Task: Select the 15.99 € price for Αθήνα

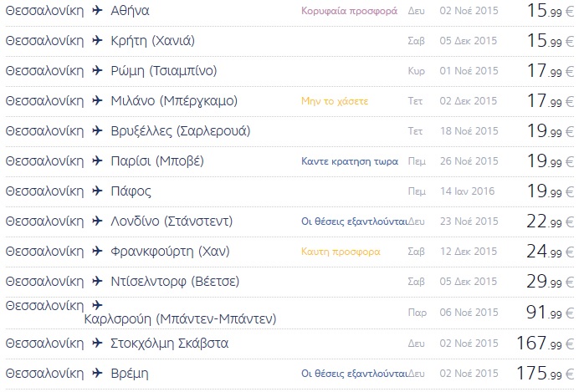Action: coord(551,11)
